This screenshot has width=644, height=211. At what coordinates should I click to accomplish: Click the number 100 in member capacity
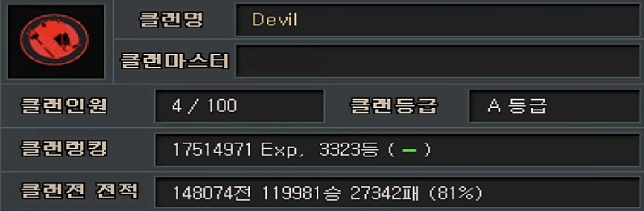(x=221, y=106)
